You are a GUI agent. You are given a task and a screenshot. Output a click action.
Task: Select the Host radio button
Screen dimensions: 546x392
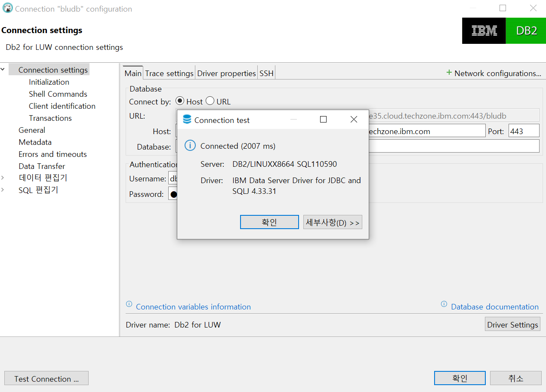click(180, 101)
